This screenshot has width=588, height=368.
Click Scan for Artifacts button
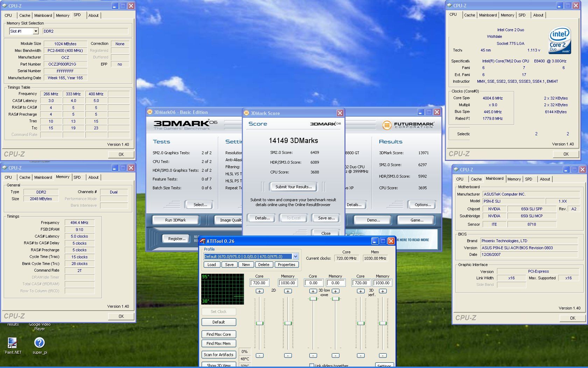click(219, 355)
